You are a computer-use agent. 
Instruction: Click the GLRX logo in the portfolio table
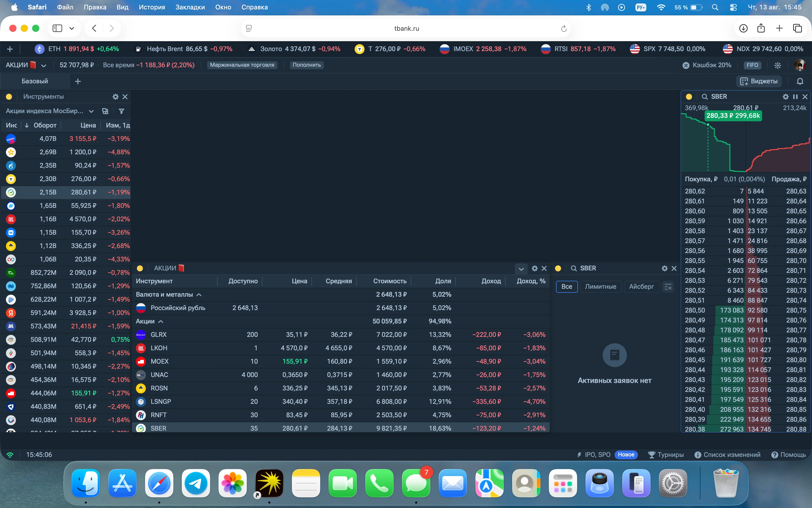click(141, 335)
